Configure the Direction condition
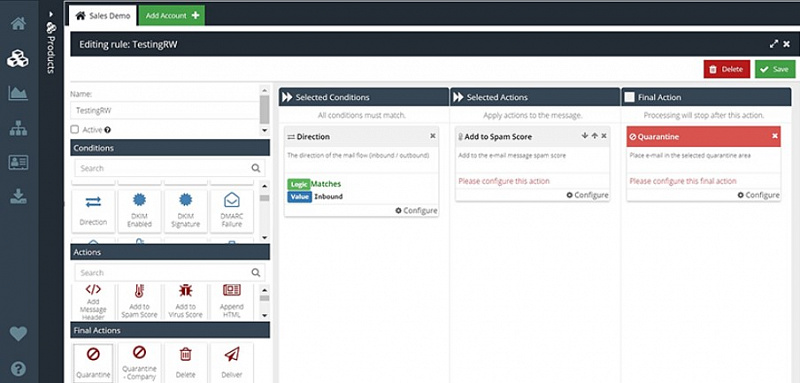 [x=416, y=211]
